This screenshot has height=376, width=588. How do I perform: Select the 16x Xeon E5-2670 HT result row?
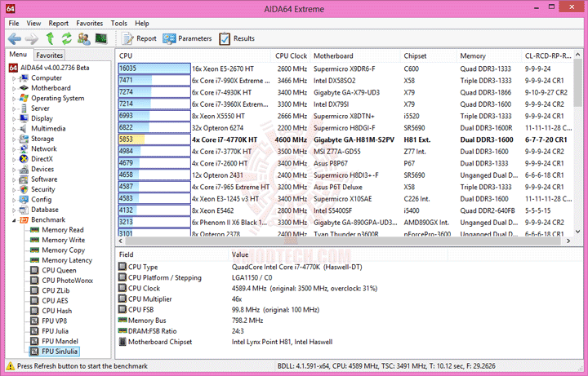click(345, 69)
